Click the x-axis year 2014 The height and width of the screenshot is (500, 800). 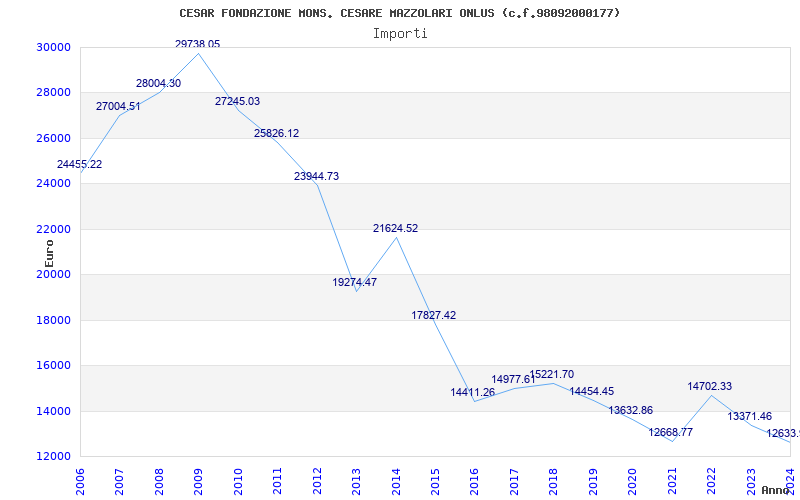coord(396,481)
